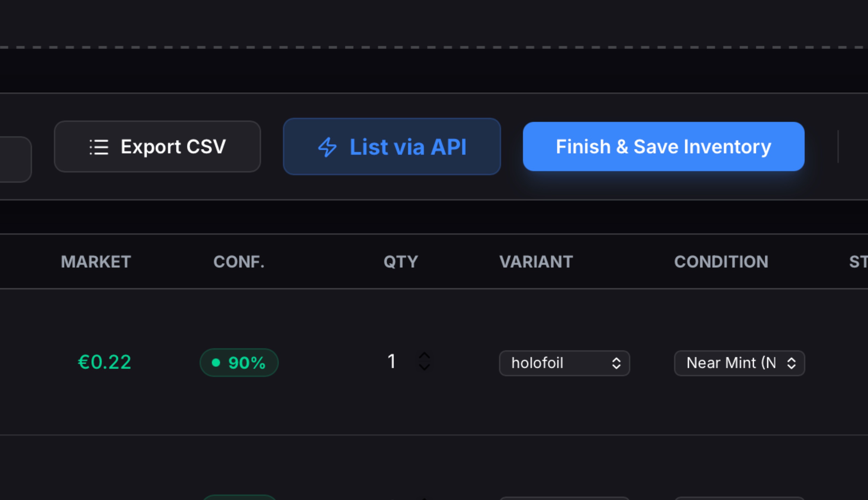Click the green dot in confidence badge

[216, 363]
